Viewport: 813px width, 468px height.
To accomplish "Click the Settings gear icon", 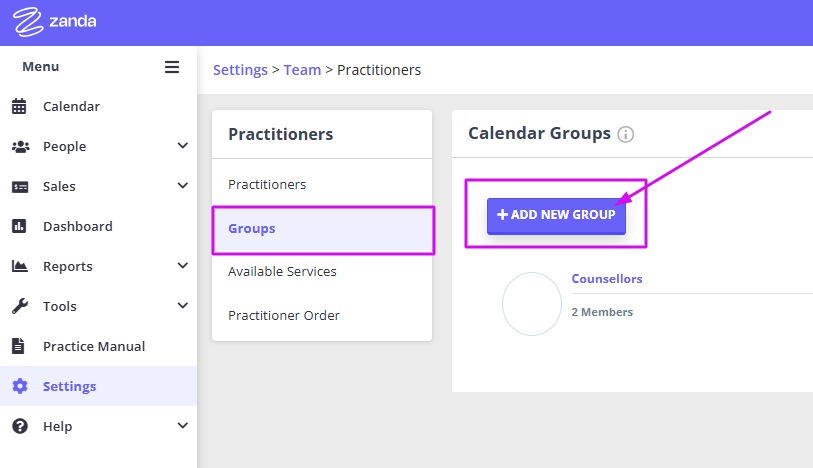I will [20, 386].
